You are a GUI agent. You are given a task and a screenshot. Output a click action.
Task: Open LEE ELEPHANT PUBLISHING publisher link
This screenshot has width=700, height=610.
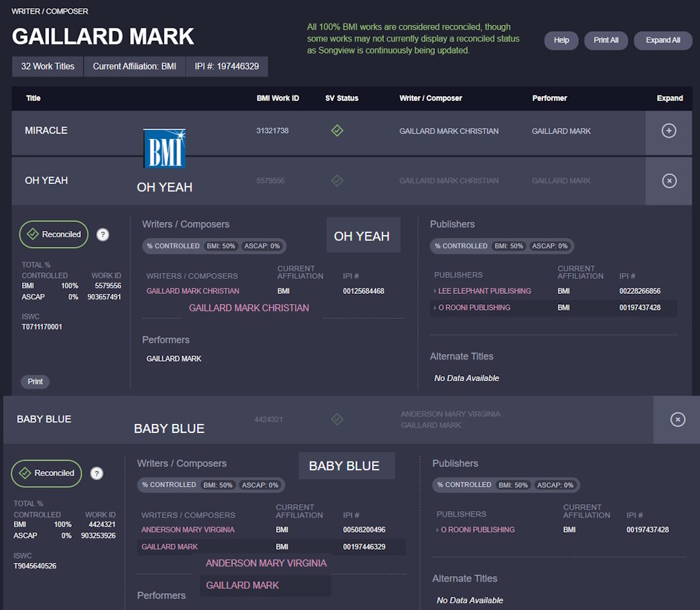click(484, 291)
